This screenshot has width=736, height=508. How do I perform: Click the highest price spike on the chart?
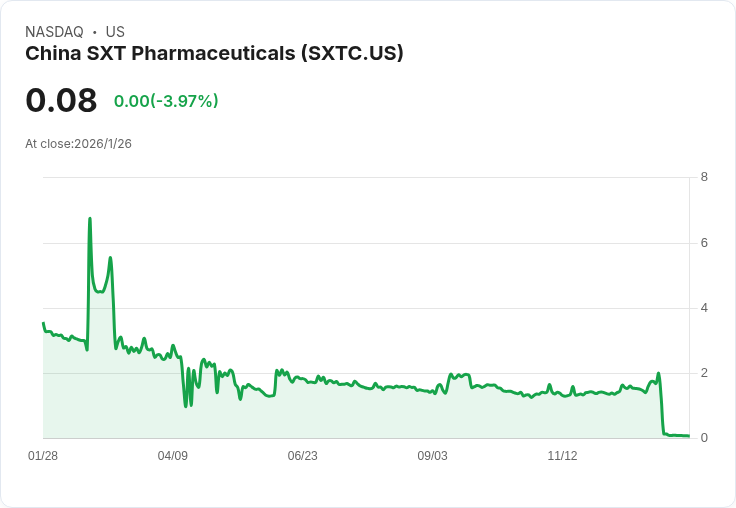90,218
